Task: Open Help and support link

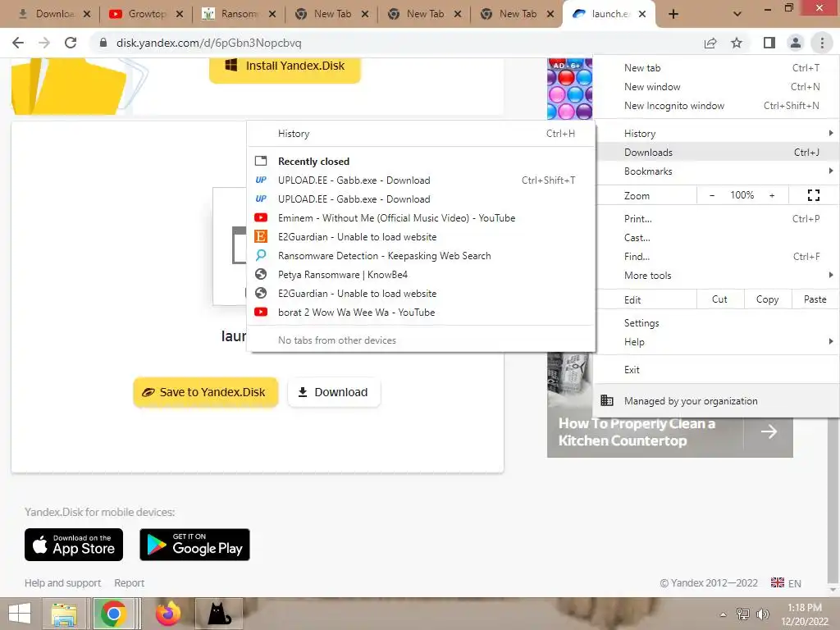Action: (x=62, y=583)
